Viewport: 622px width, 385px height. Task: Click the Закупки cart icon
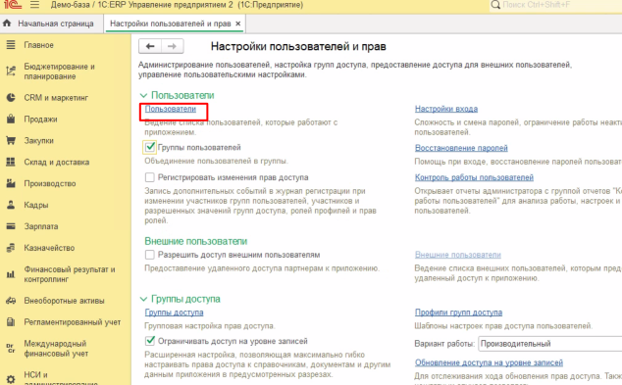(11, 140)
